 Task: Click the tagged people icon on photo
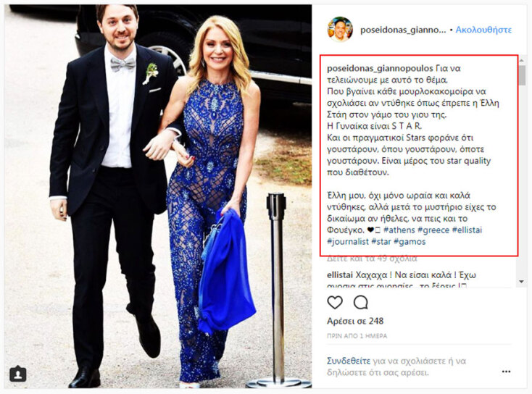[x=18, y=374]
